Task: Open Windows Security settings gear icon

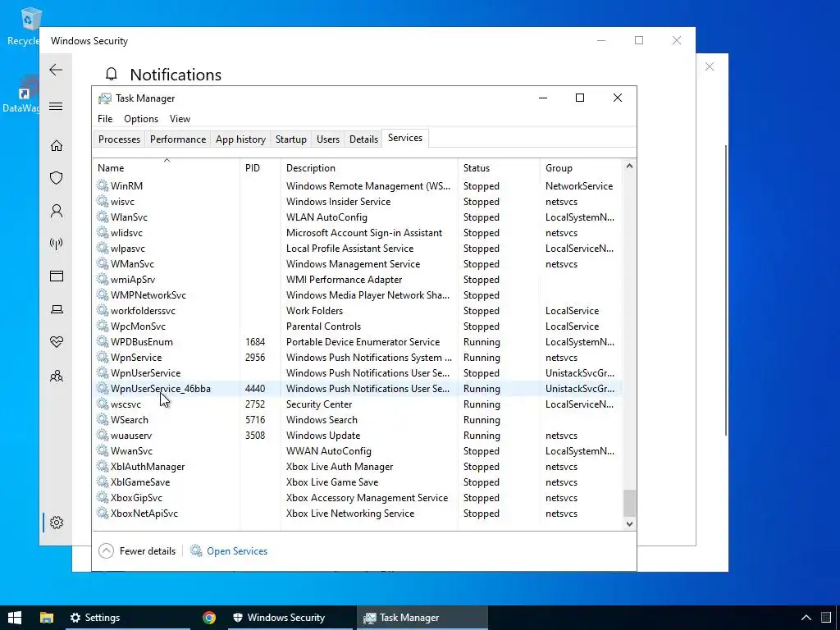Action: click(x=57, y=523)
